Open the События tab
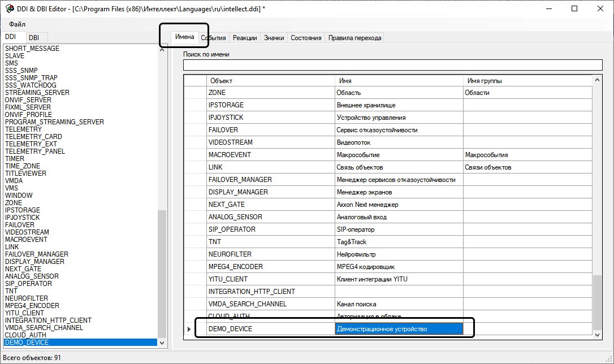 pyautogui.click(x=213, y=38)
